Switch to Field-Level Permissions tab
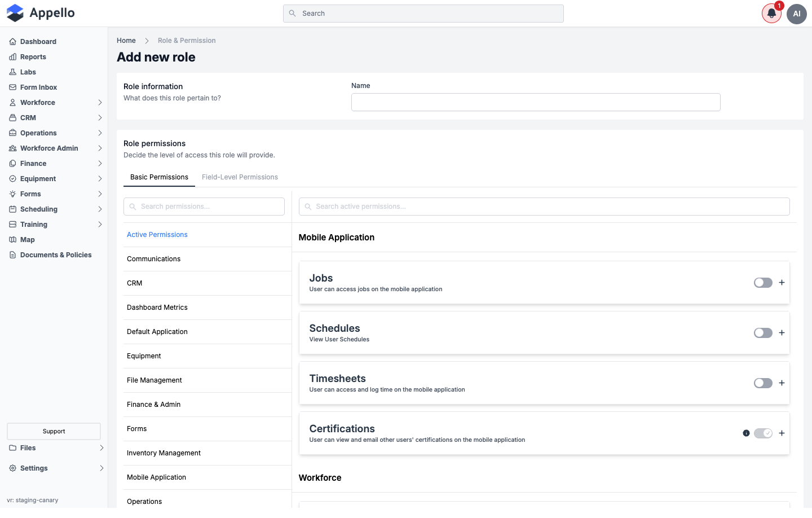This screenshot has height=518, width=812. tap(240, 177)
